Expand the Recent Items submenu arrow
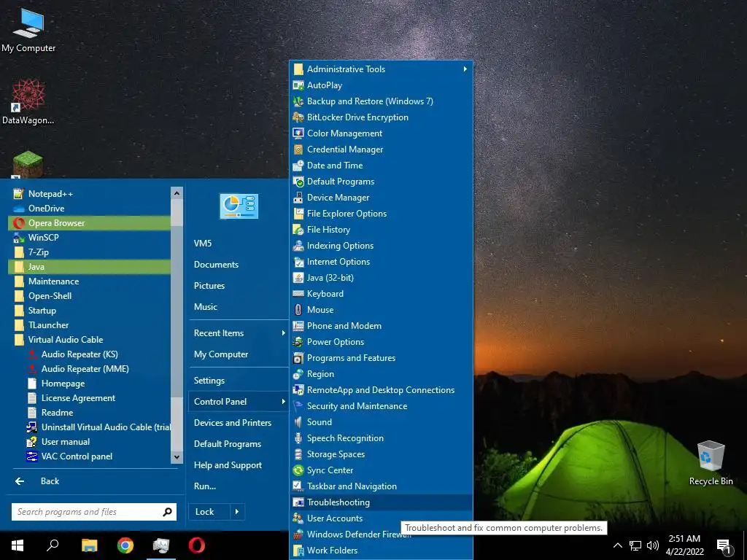Screen dimensions: 747x560 click(284, 333)
